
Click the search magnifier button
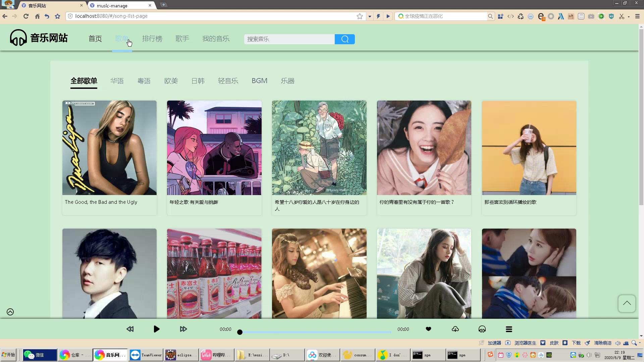tap(344, 39)
